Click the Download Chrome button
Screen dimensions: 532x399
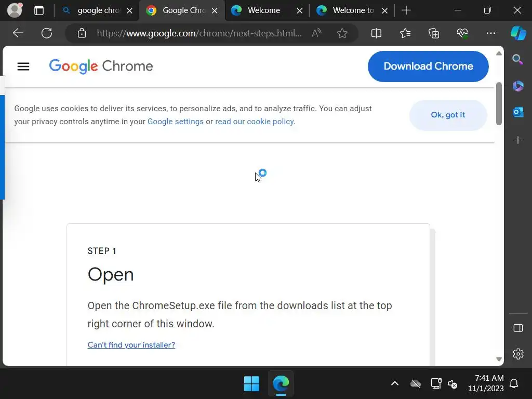[428, 66]
